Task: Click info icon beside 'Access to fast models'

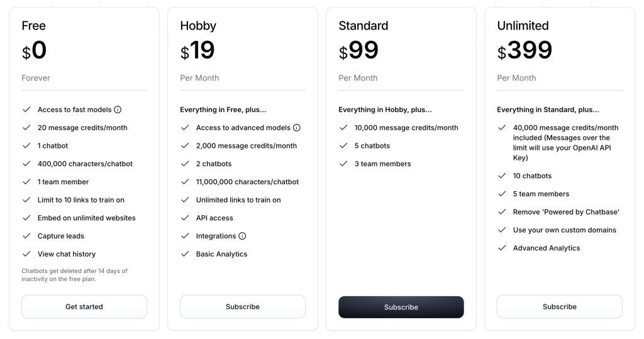Action: 118,109
